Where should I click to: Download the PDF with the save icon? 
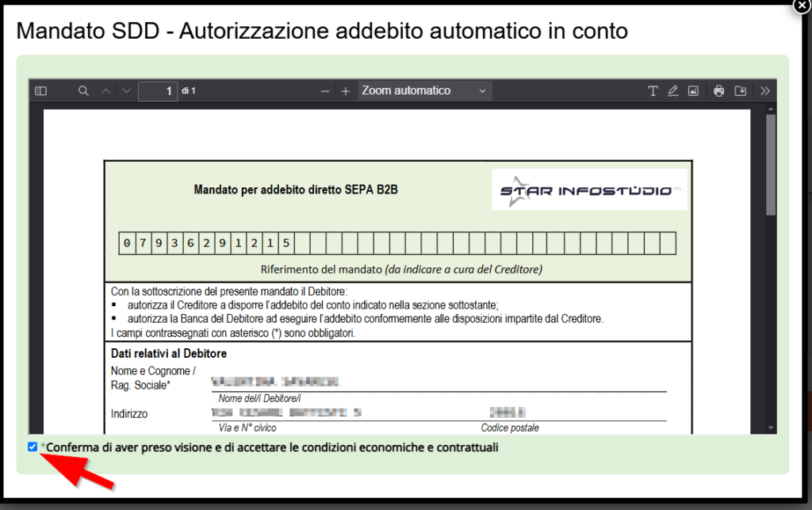tap(741, 91)
